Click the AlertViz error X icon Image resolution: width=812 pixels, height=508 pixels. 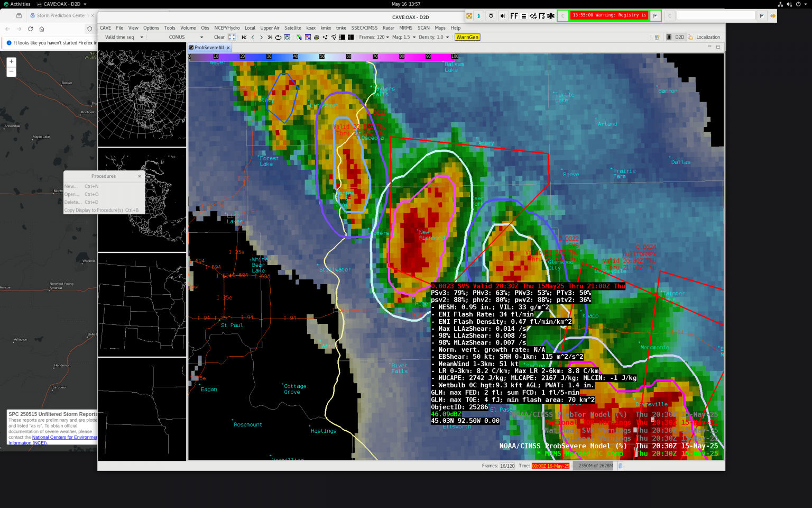pos(491,16)
